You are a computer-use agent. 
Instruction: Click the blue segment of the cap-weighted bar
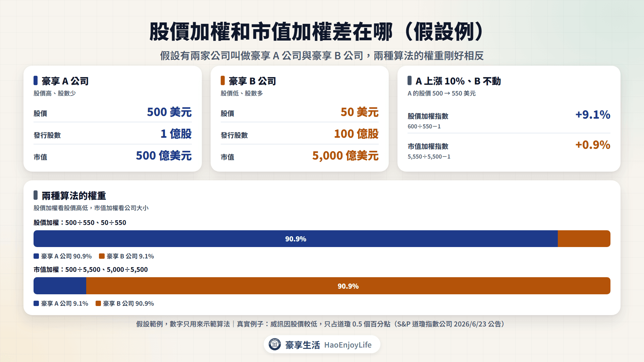click(60, 286)
